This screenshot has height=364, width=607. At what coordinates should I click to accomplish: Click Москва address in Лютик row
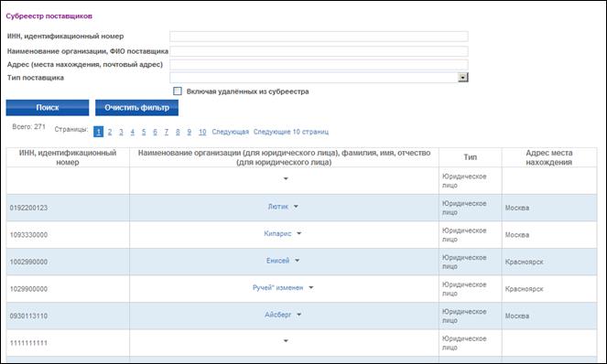(516, 208)
